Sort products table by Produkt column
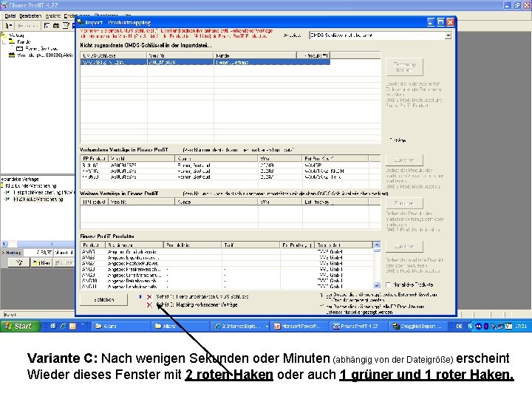 93,245
